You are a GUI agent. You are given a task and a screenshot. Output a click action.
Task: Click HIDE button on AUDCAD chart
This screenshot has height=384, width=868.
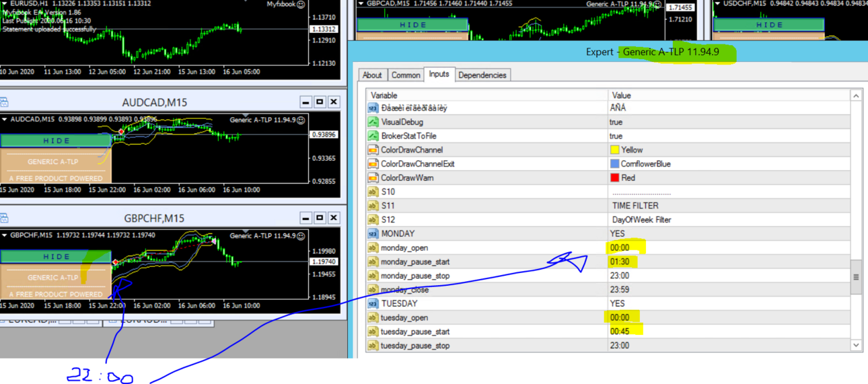(x=56, y=141)
